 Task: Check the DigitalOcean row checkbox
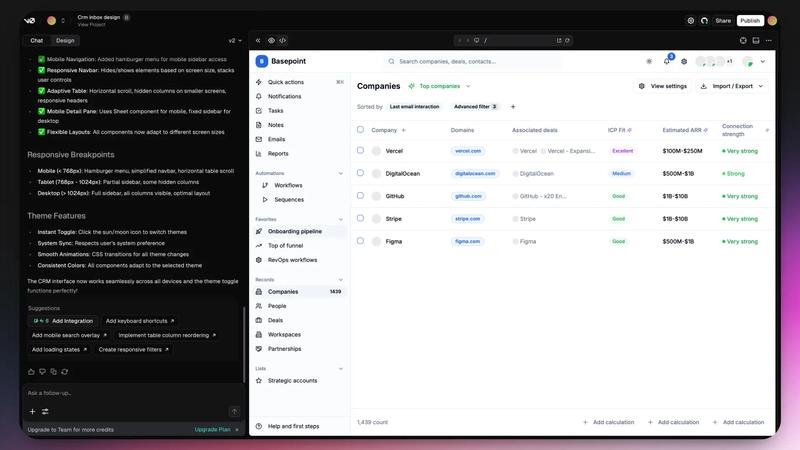360,173
